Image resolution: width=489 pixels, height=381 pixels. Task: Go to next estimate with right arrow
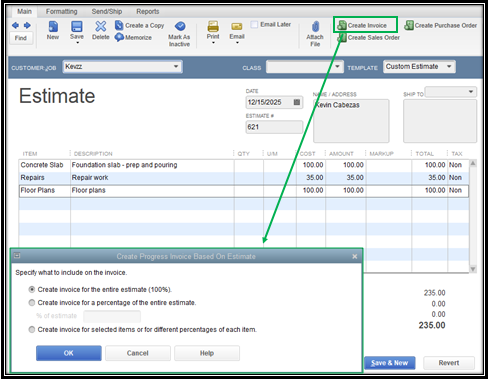(27, 25)
